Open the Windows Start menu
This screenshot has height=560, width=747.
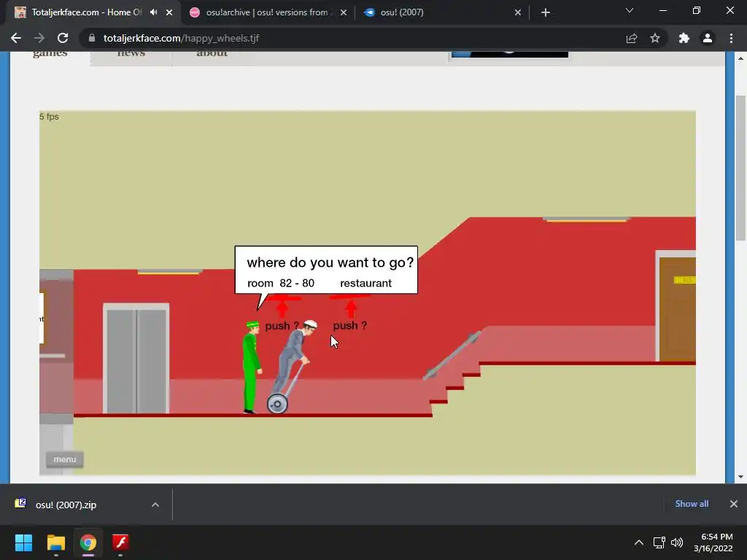point(23,542)
